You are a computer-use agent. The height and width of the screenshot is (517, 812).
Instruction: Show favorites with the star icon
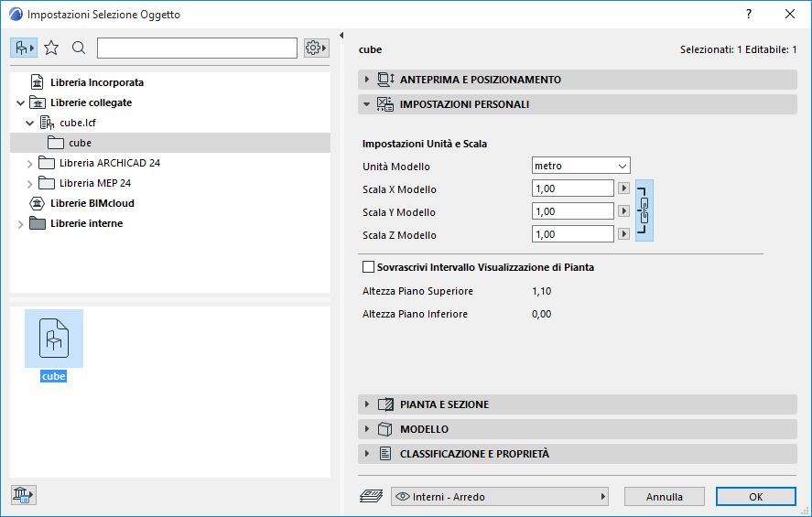[x=51, y=48]
